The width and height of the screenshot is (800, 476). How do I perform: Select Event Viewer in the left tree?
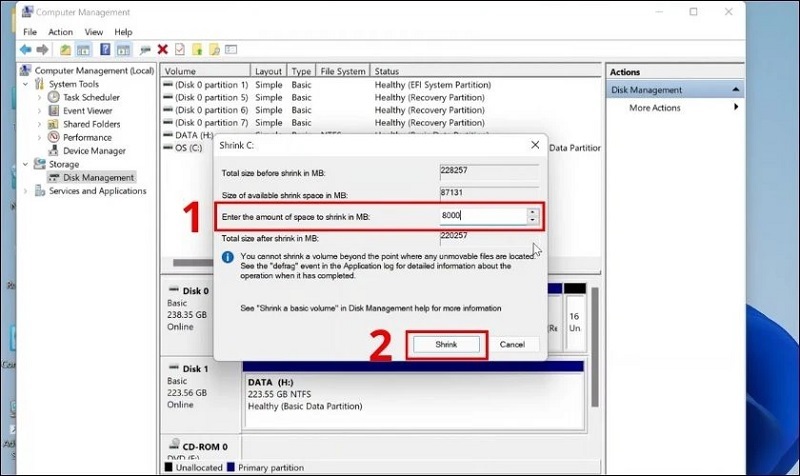pos(88,111)
